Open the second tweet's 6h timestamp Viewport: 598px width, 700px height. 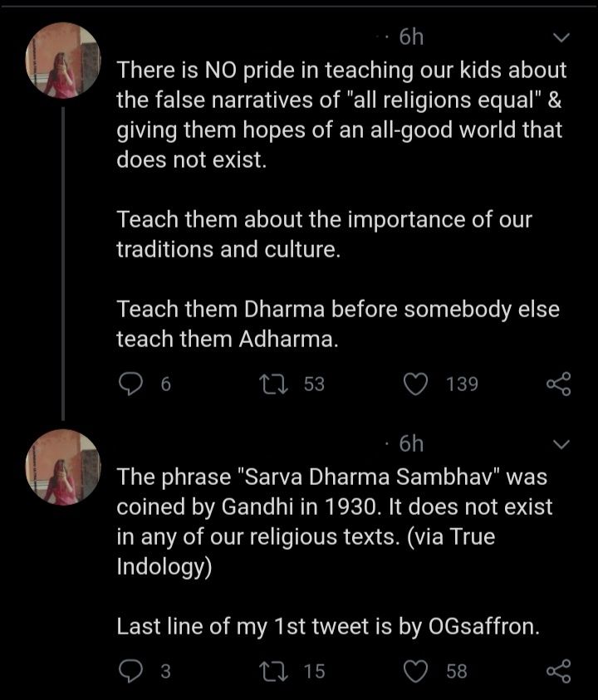410,444
